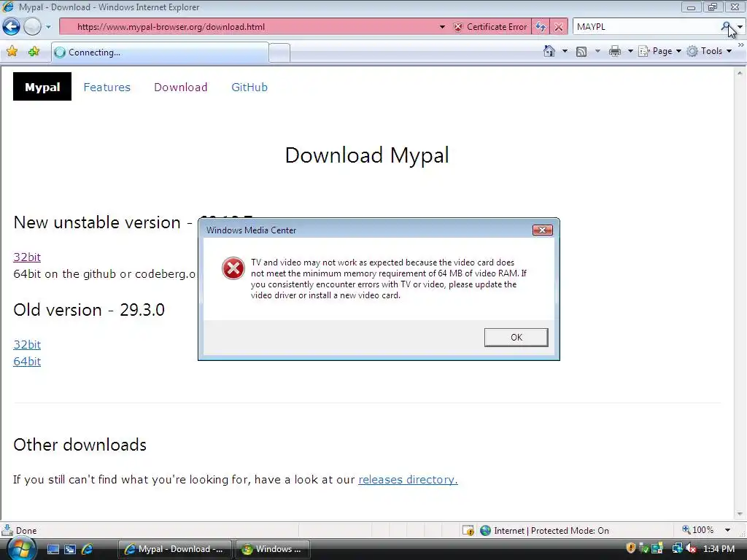
Task: Click the RSS Feeds toolbar icon
Action: pyautogui.click(x=581, y=52)
